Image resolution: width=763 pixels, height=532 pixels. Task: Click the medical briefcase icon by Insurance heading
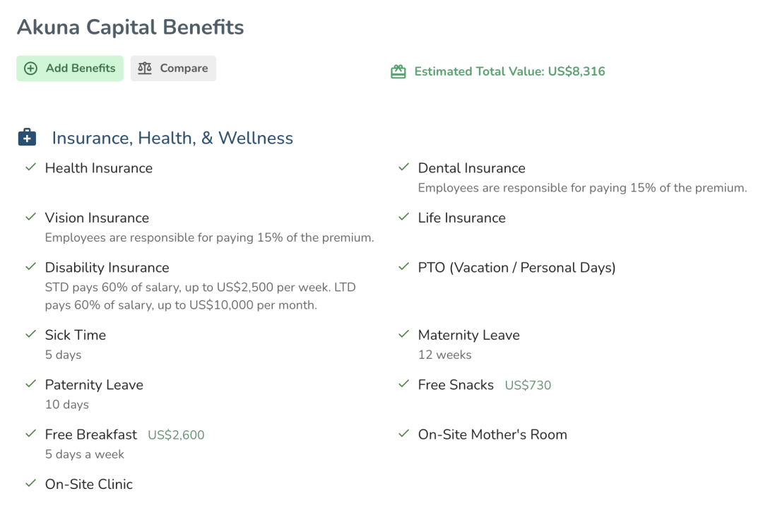tap(28, 138)
